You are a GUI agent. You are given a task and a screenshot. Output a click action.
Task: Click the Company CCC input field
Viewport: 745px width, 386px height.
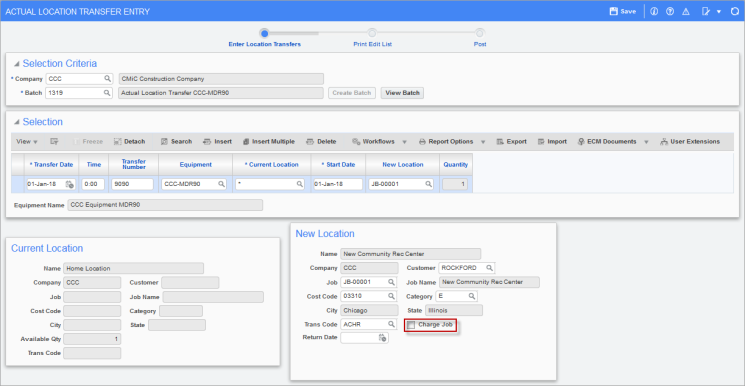[x=79, y=78]
